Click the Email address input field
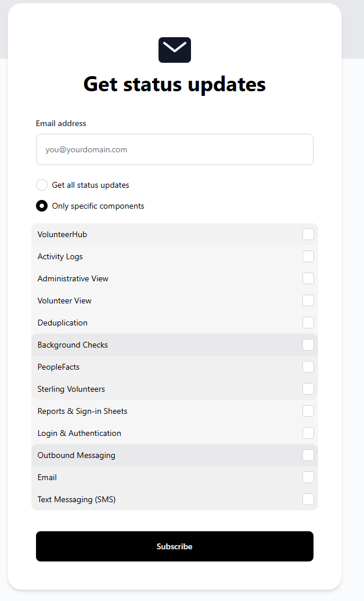 click(174, 149)
